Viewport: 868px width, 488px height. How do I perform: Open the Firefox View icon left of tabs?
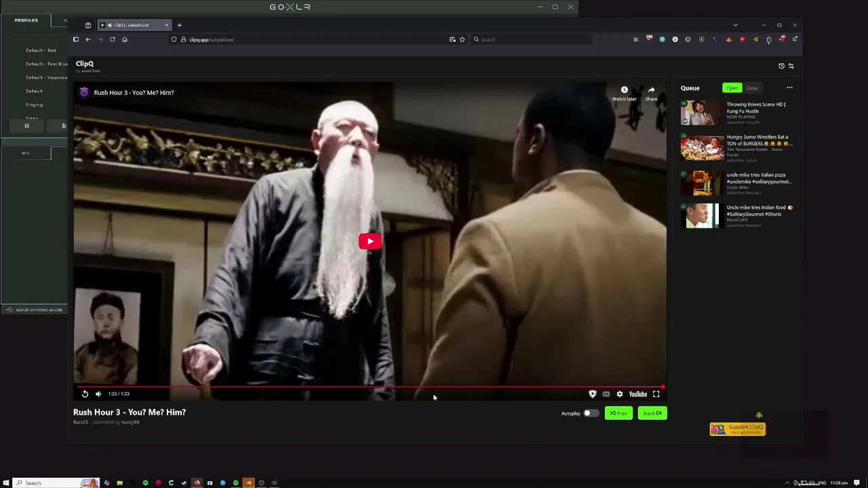pos(88,25)
